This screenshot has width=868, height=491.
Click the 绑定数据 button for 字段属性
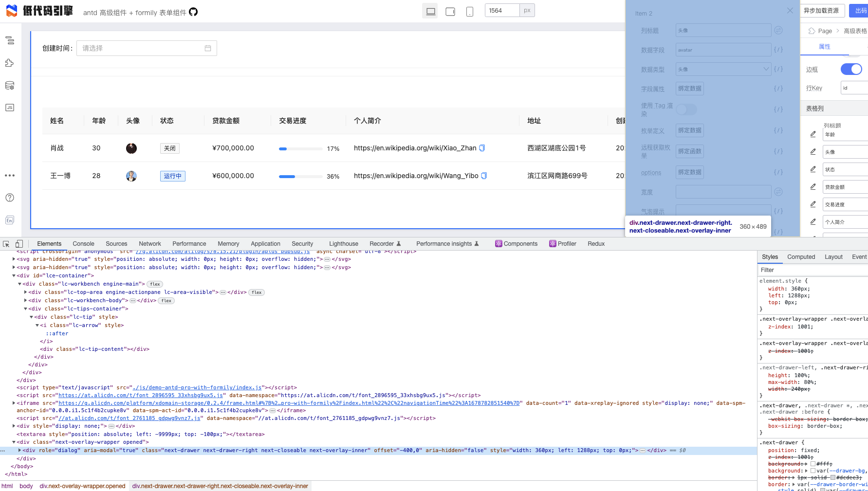690,89
